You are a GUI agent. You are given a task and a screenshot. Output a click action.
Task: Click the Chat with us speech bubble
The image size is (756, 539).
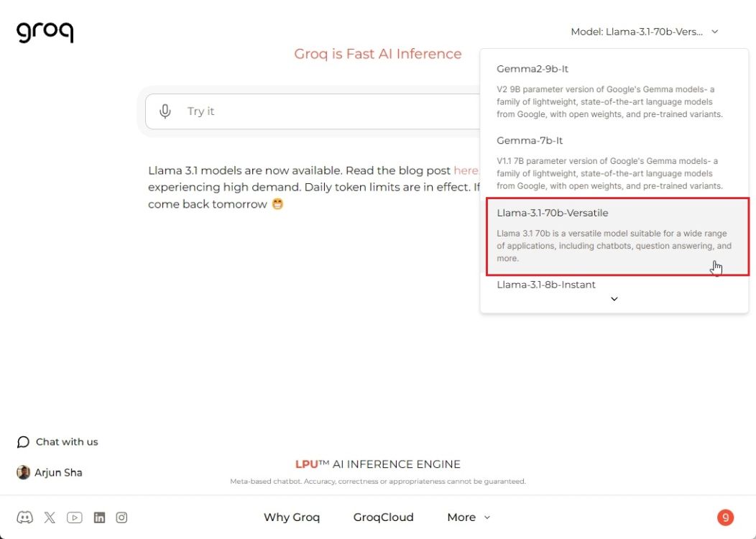point(23,442)
